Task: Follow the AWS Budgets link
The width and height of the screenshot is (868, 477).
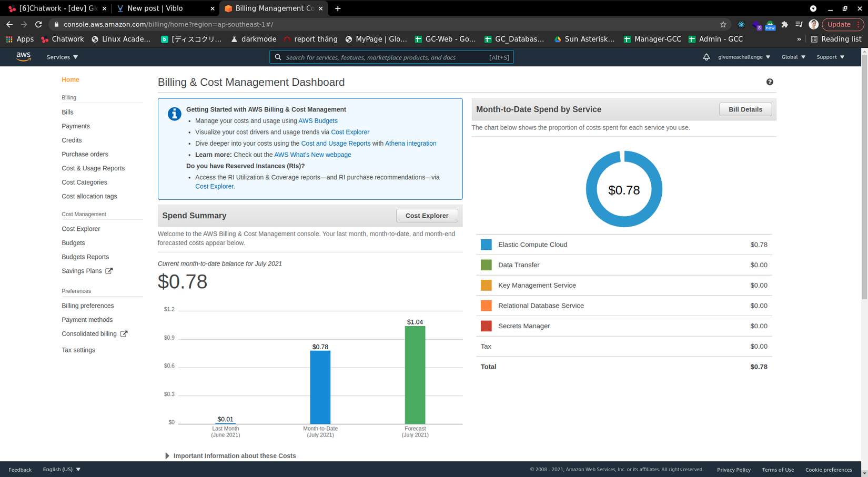Action: point(318,121)
